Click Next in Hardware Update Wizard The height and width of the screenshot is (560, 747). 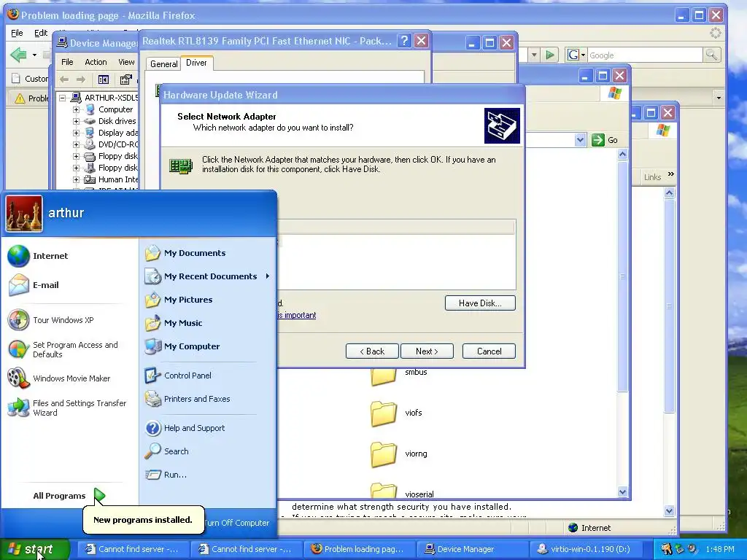[427, 351]
